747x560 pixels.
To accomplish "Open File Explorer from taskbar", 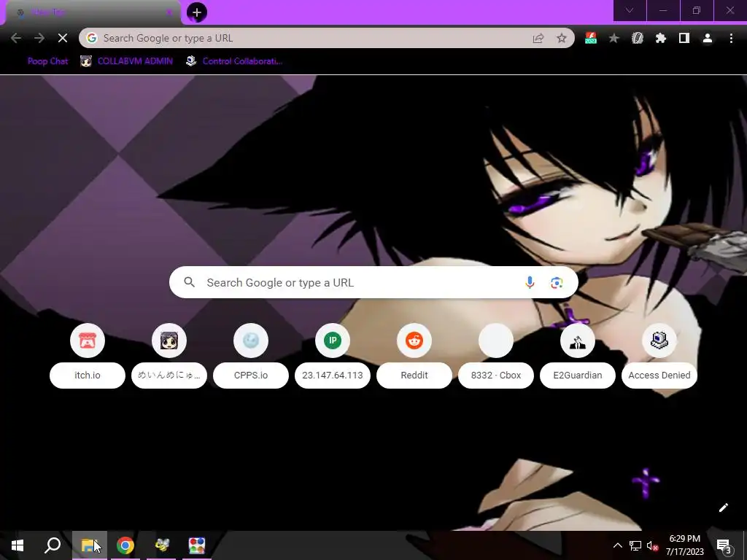I will (89, 545).
